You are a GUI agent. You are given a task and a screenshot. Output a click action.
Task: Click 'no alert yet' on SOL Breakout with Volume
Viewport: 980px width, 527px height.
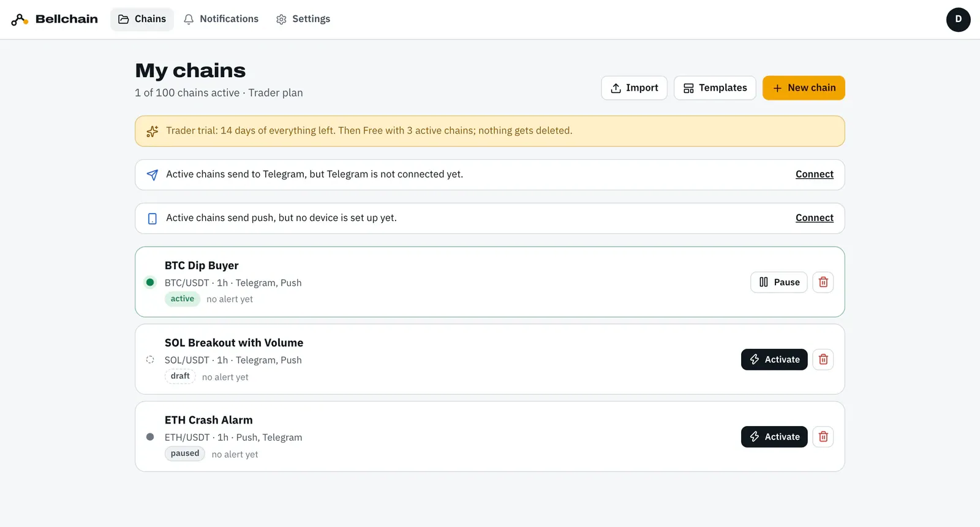coord(225,377)
